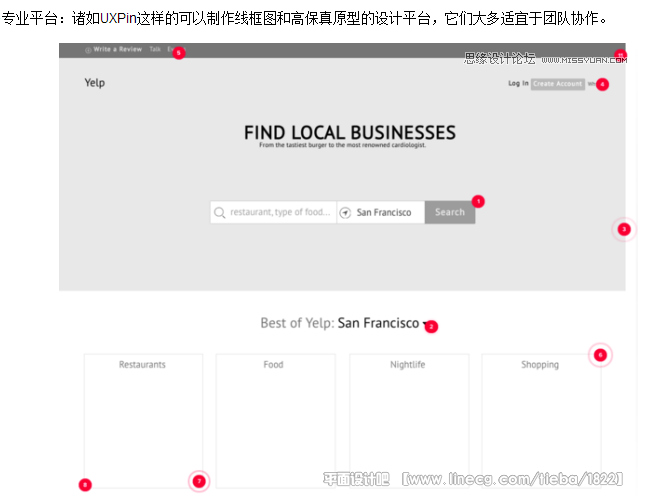Open the Talk menu item

click(x=155, y=49)
